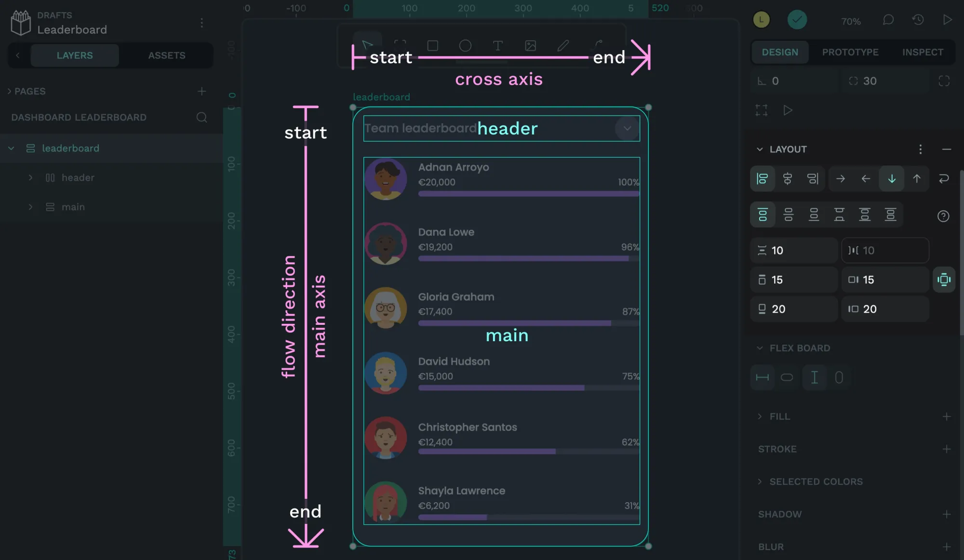Switch to the Inspect tab
The height and width of the screenshot is (560, 964).
point(923,52)
